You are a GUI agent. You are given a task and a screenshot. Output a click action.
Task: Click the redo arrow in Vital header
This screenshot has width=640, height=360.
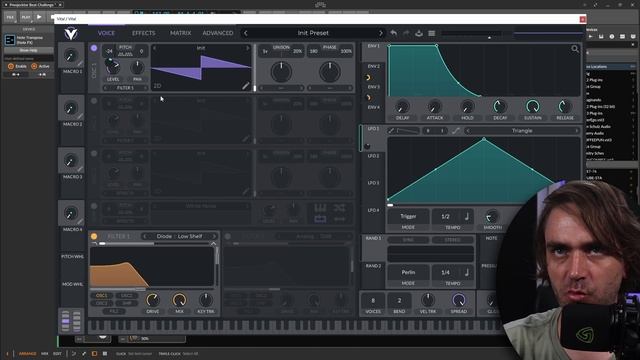tap(406, 33)
